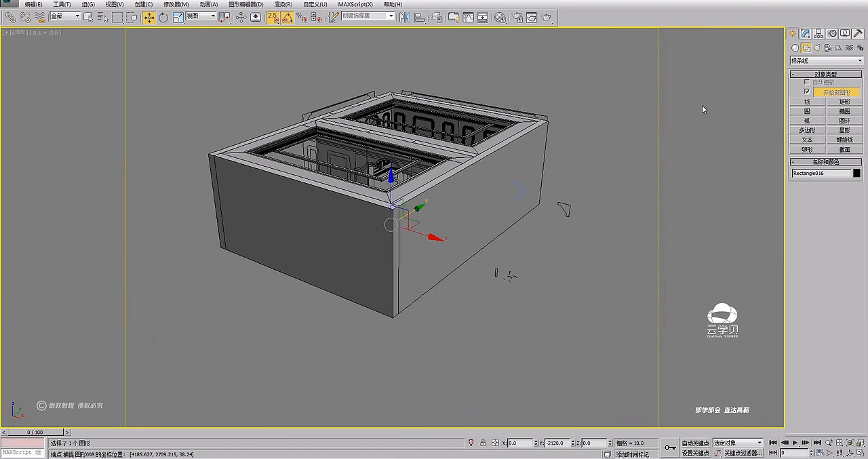Click the 自动关键点 auto key button
Image resolution: width=868 pixels, height=459 pixels.
coord(695,443)
